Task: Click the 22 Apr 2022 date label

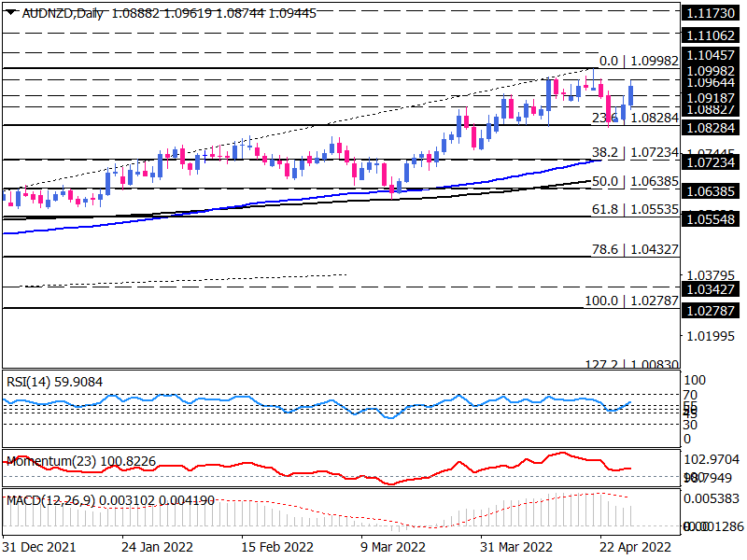Action: 635,547
